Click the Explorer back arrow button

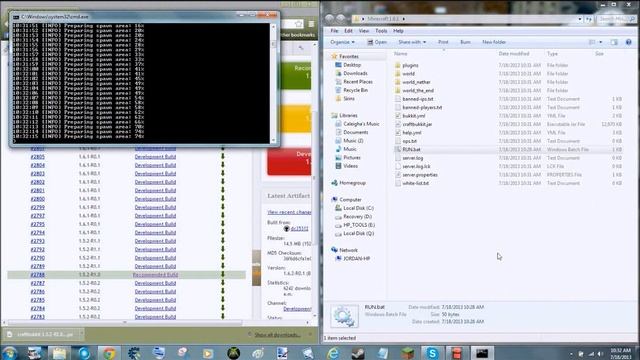[330, 18]
